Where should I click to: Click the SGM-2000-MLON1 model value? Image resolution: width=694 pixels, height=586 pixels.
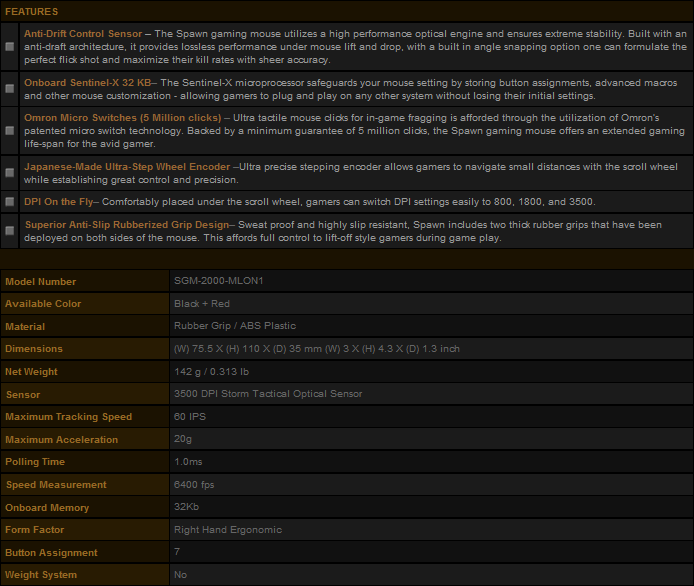click(x=216, y=281)
